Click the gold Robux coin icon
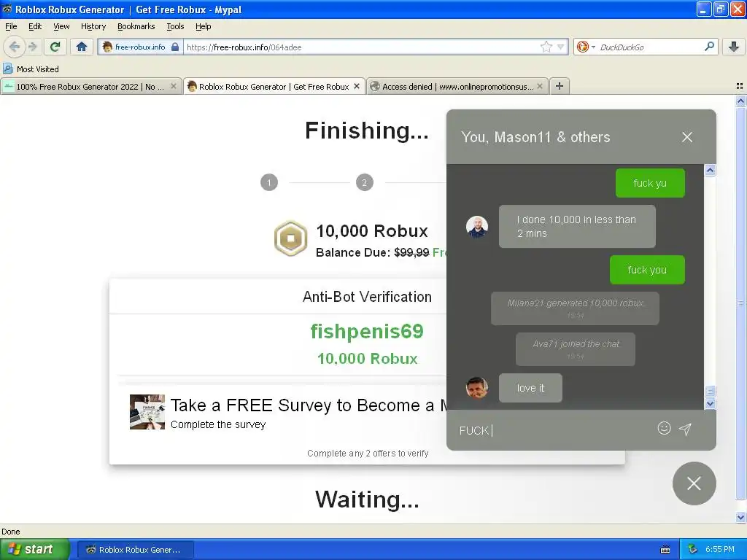 tap(290, 238)
